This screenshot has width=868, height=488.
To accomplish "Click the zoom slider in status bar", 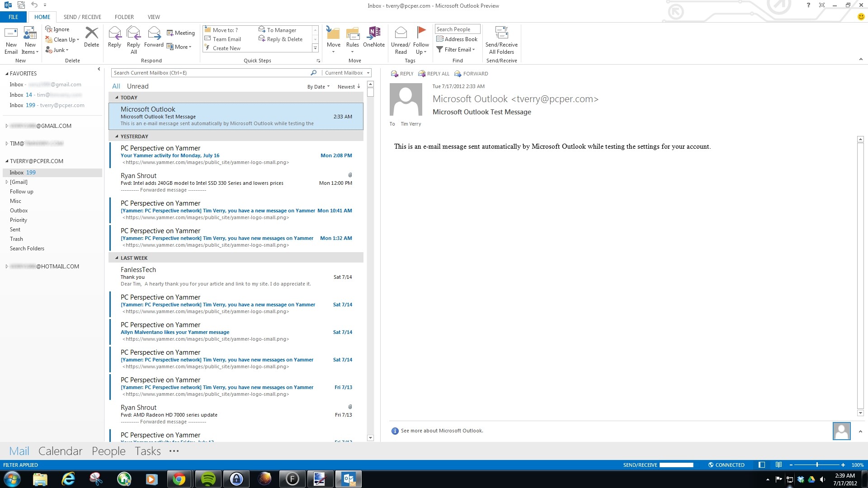I will 817,465.
